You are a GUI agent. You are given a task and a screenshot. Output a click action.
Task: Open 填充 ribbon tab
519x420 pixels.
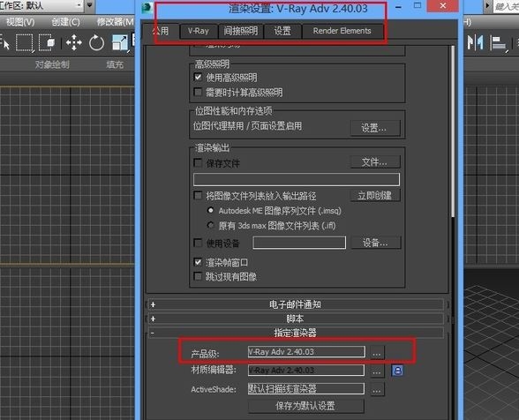(115, 64)
